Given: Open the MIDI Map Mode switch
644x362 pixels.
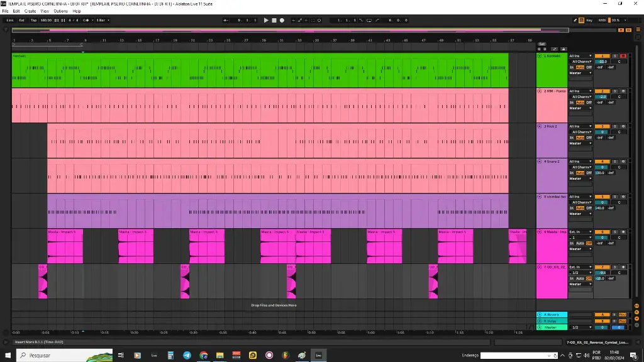Looking at the screenshot, I should pyautogui.click(x=602, y=20).
